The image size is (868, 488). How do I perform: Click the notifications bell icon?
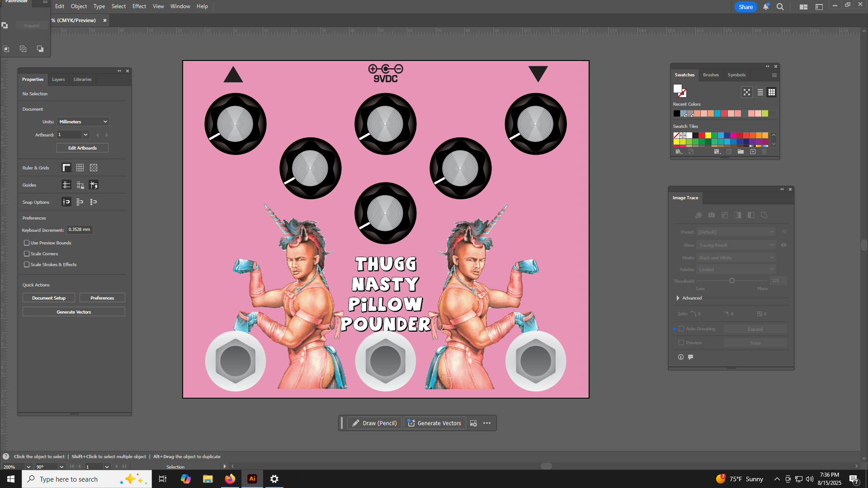(766, 7)
